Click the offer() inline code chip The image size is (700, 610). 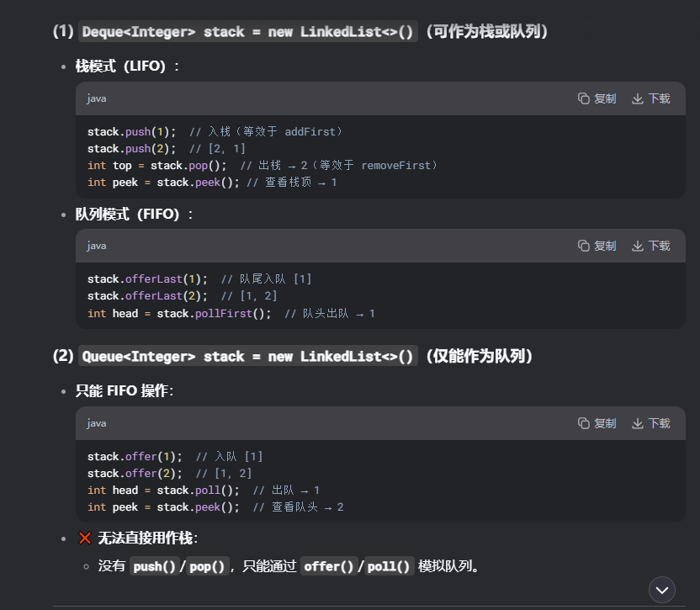329,566
